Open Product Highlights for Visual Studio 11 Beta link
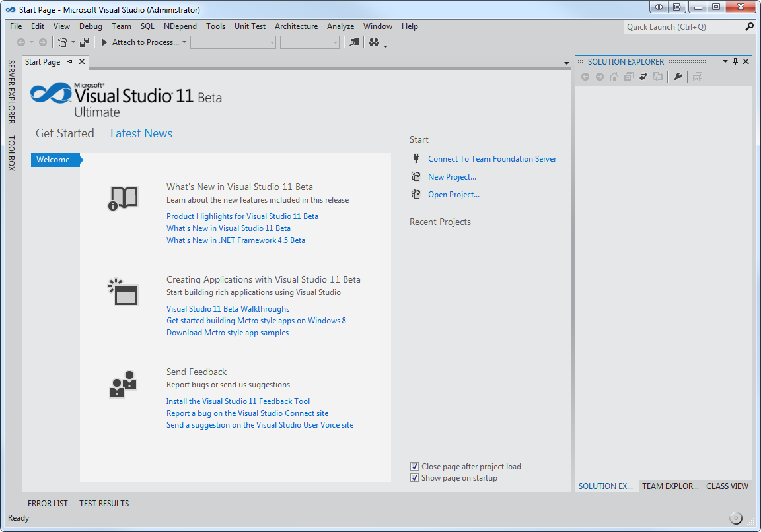Image resolution: width=761 pixels, height=532 pixels. [242, 216]
